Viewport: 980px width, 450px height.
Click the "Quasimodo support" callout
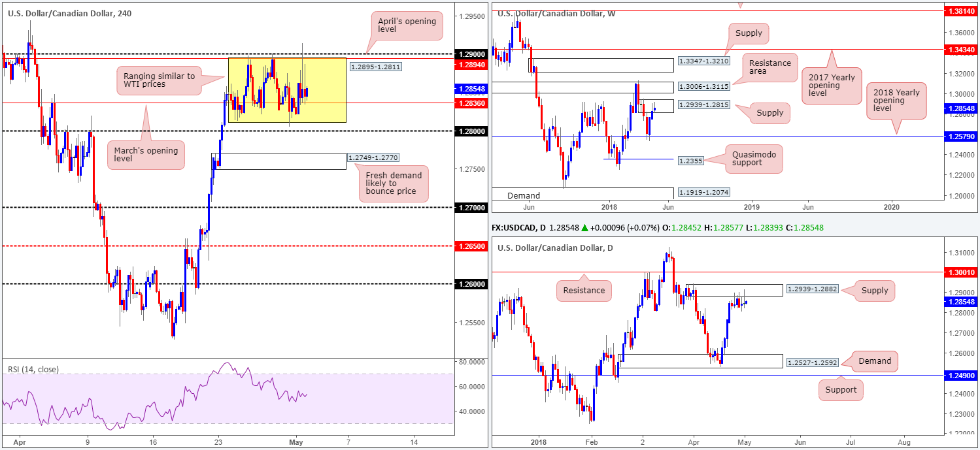[x=755, y=159]
